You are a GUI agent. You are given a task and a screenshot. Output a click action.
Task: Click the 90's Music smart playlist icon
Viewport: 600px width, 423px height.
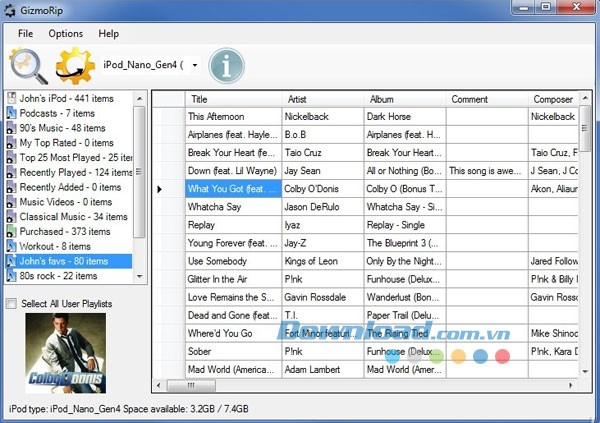(x=11, y=128)
